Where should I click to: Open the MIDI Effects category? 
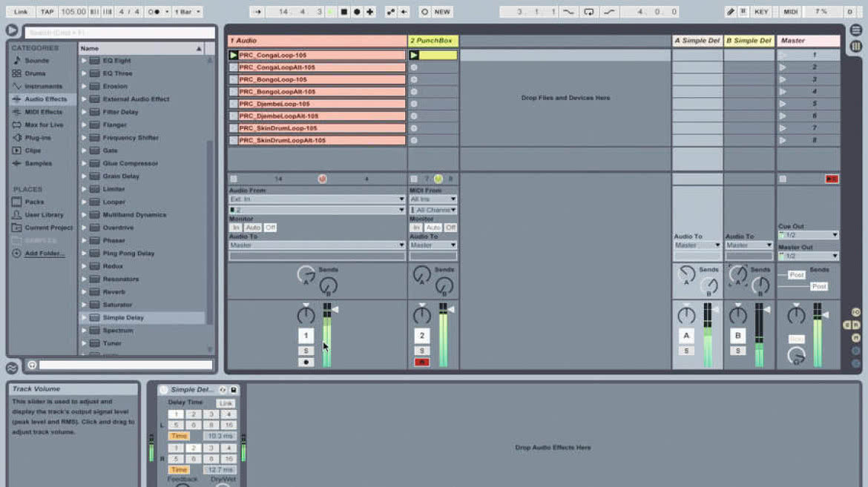(x=43, y=112)
